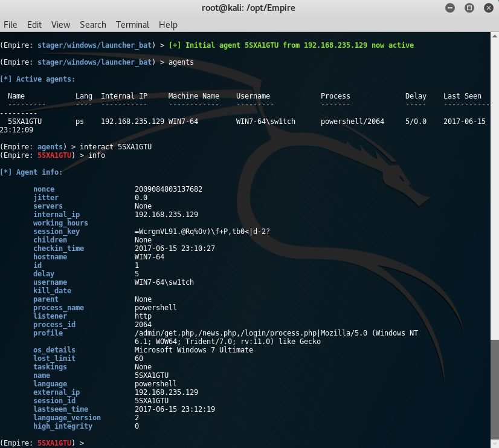The width and height of the screenshot is (499, 448).
Task: Open the File menu
Action: (10, 25)
